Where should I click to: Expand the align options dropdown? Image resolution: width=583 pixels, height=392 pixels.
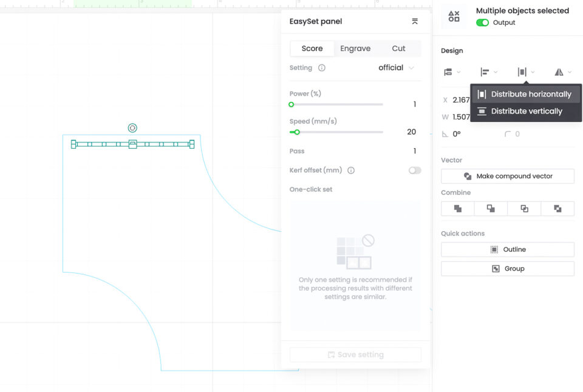pos(488,72)
